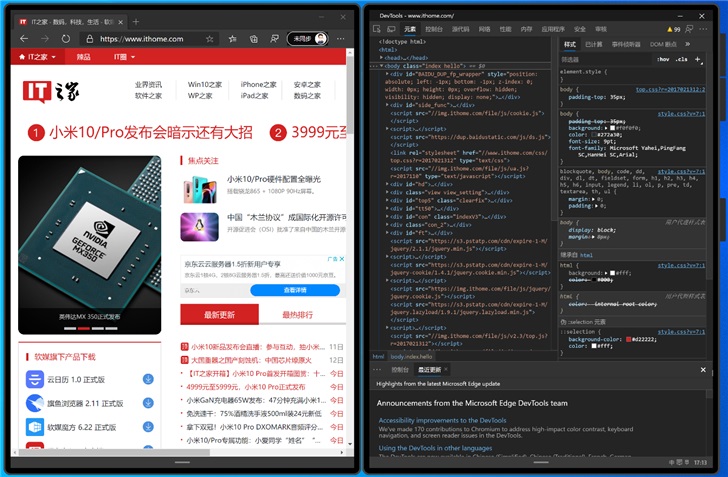Download 云日历 1.0 正式版 via arrow icon
728x477 pixels.
point(147,379)
